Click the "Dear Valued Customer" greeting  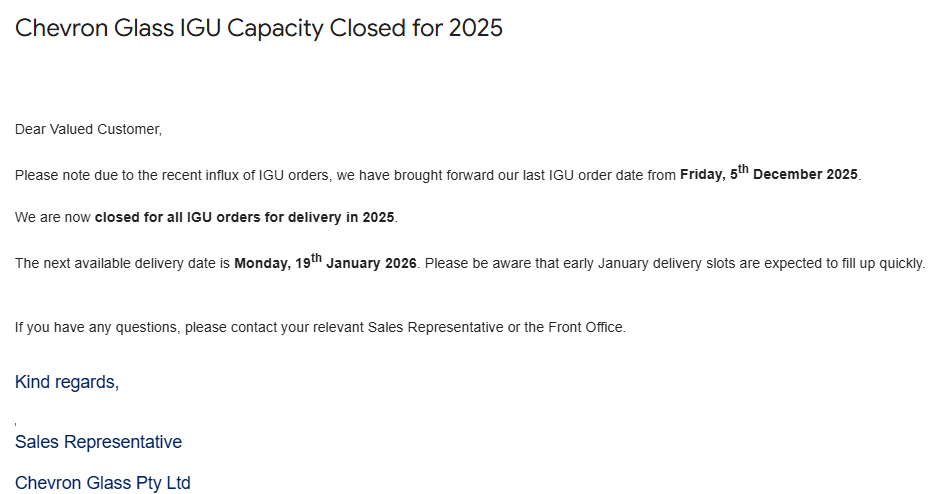tap(88, 129)
